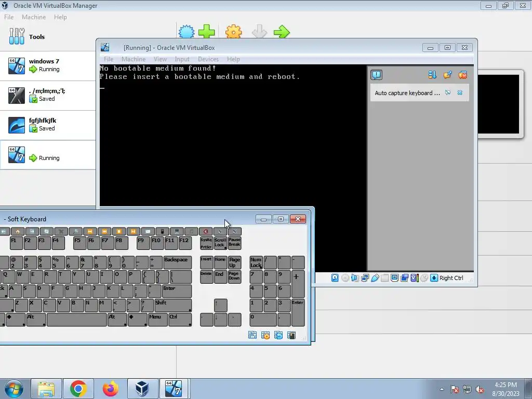Image resolution: width=532 pixels, height=399 pixels.
Task: Toggle Num Lock key on Soft Keyboard
Action: coord(256,262)
